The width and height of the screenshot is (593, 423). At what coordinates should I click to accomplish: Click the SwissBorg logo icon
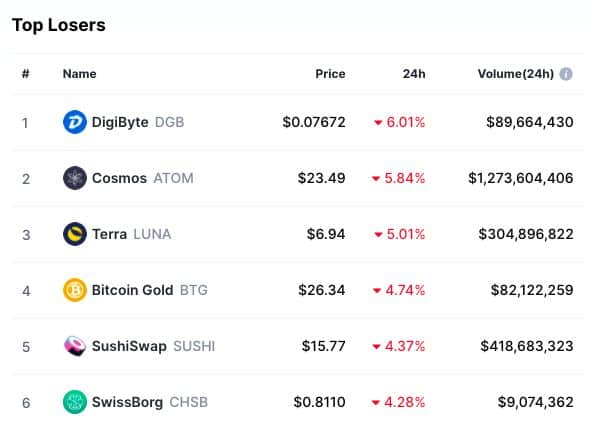(x=75, y=402)
